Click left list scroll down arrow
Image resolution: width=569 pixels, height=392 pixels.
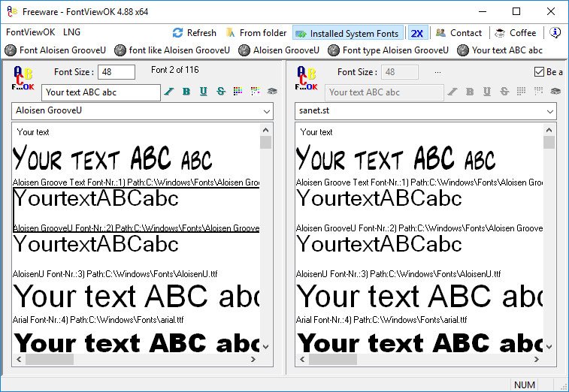[265, 347]
